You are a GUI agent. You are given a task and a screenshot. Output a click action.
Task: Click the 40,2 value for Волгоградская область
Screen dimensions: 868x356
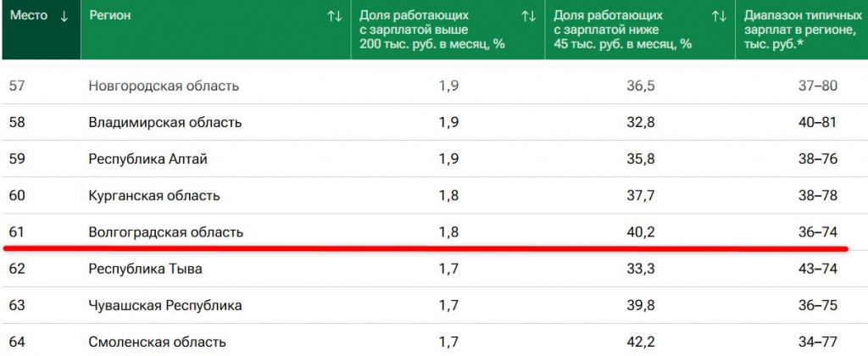point(640,231)
